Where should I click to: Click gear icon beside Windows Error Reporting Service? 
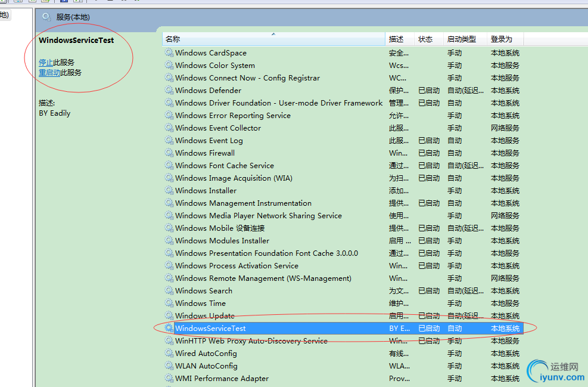pos(169,116)
